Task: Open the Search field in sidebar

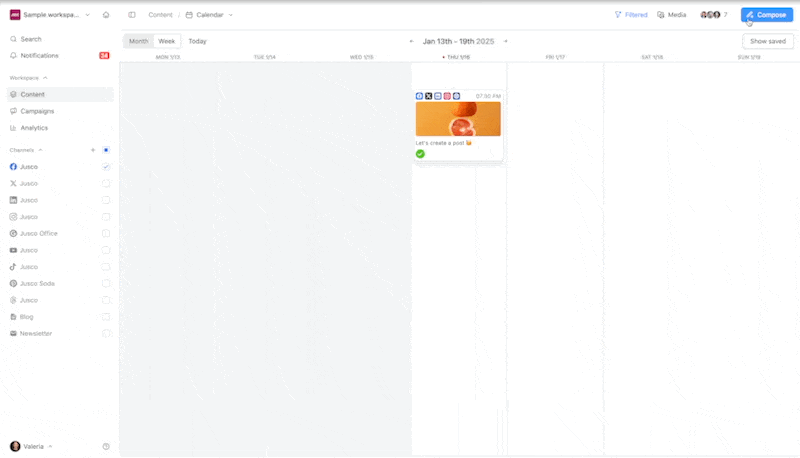Action: (x=31, y=39)
